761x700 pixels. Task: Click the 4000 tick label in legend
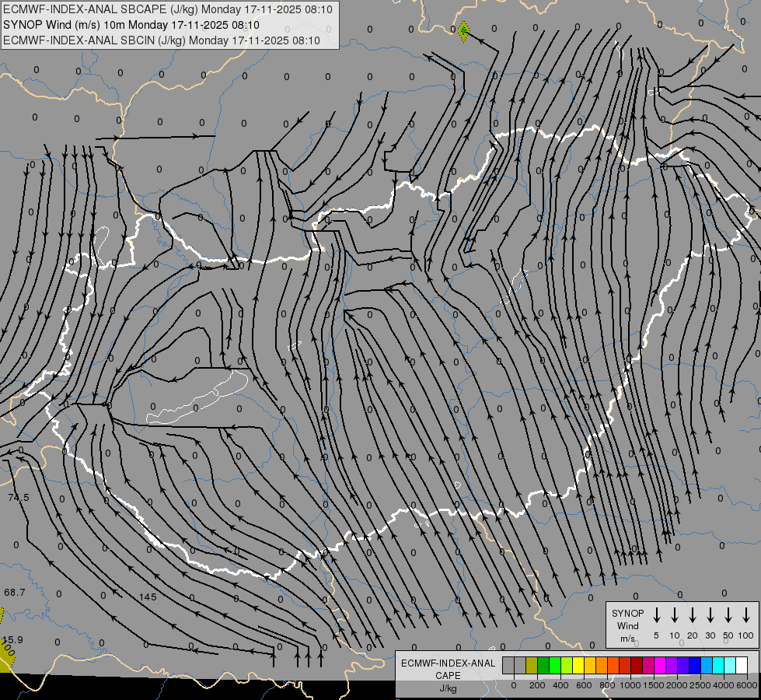(724, 685)
